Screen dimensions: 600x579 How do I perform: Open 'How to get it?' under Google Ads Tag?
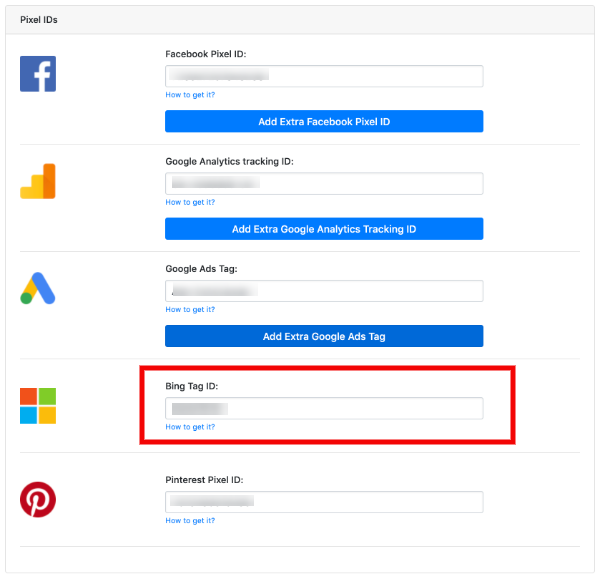click(x=190, y=309)
